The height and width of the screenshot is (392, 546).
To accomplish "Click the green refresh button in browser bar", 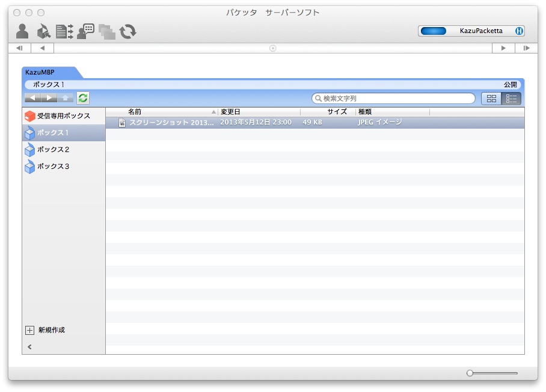I will pyautogui.click(x=82, y=98).
